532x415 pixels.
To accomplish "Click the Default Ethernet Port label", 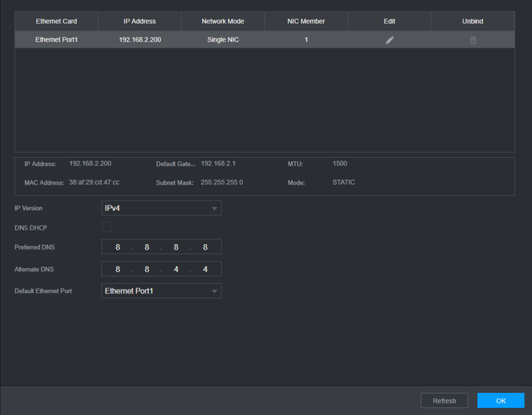I will 43,290.
